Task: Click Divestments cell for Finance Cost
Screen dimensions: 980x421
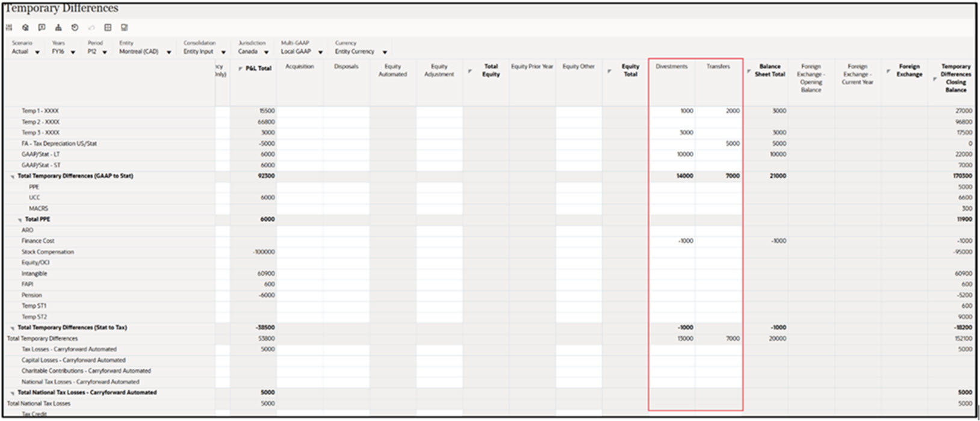Action: click(x=672, y=241)
